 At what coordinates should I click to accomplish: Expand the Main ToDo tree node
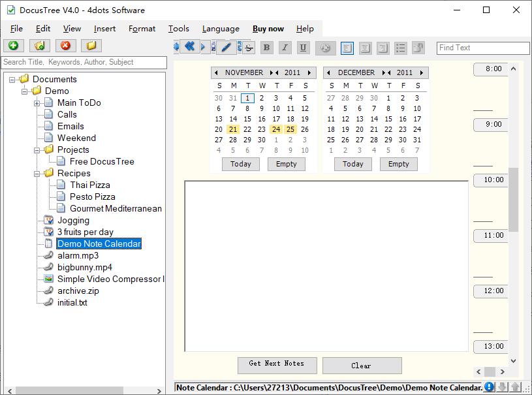tap(37, 103)
